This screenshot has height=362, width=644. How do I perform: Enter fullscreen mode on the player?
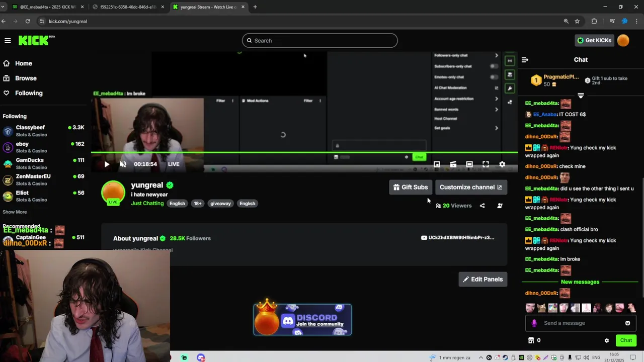[486, 164]
